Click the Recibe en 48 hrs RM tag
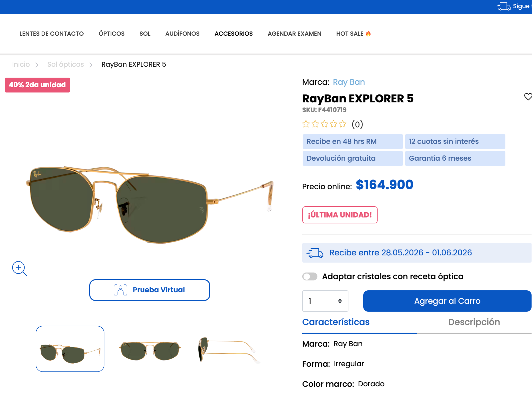532x399 pixels. click(x=353, y=141)
